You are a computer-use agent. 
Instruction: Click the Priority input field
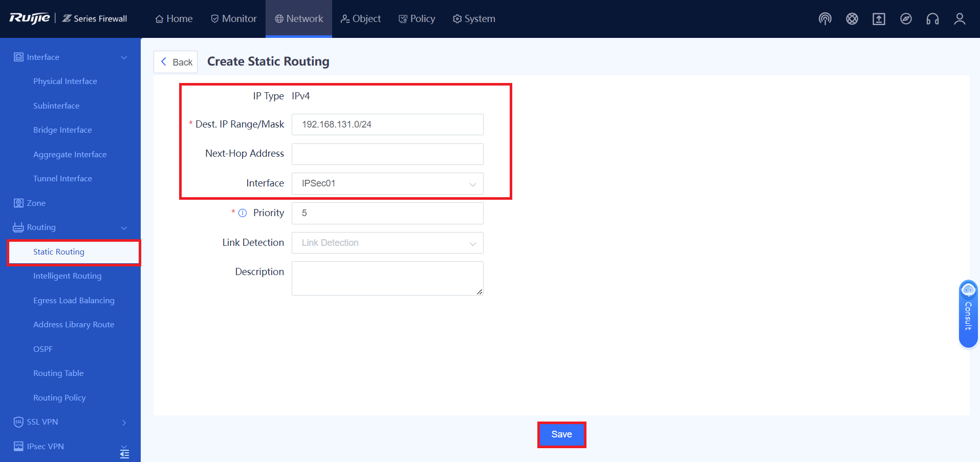coord(387,213)
